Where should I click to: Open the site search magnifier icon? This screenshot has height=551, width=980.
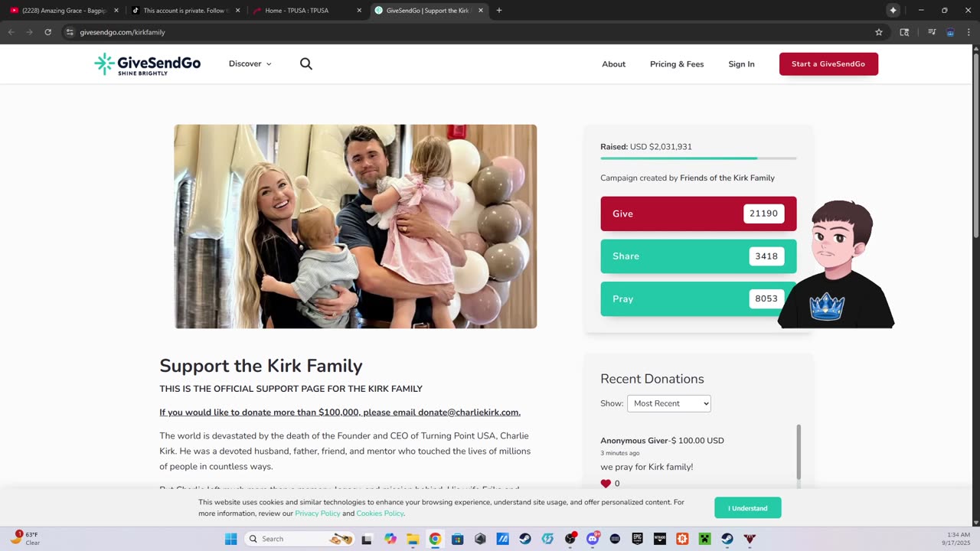tap(306, 64)
